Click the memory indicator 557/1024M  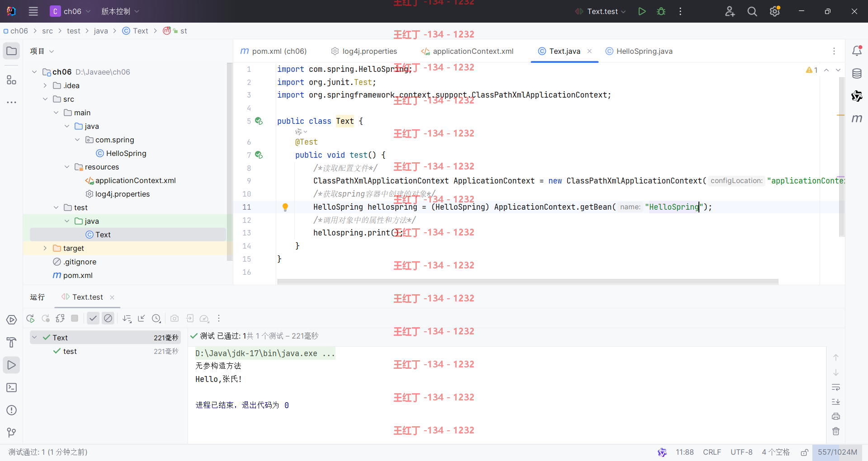[x=837, y=452]
